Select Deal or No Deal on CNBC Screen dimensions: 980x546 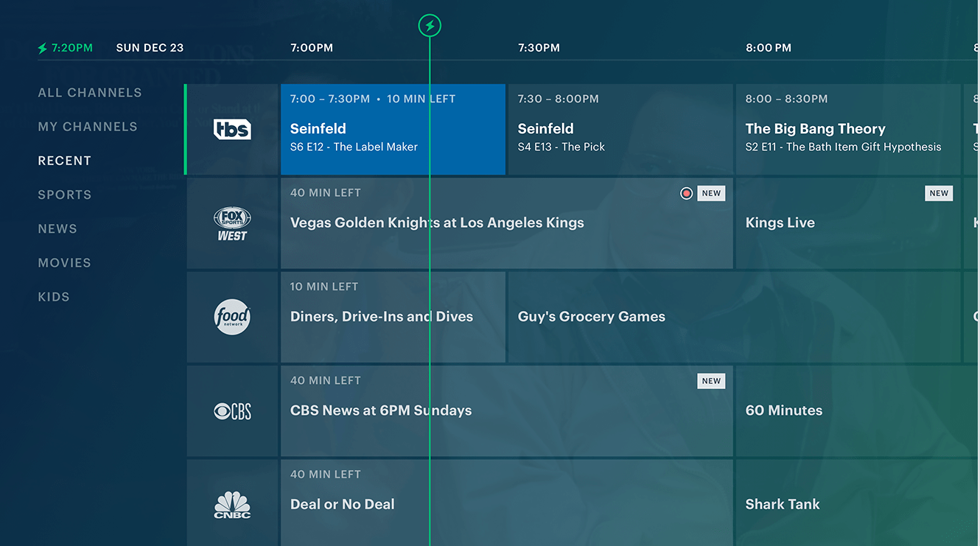pyautogui.click(x=507, y=503)
